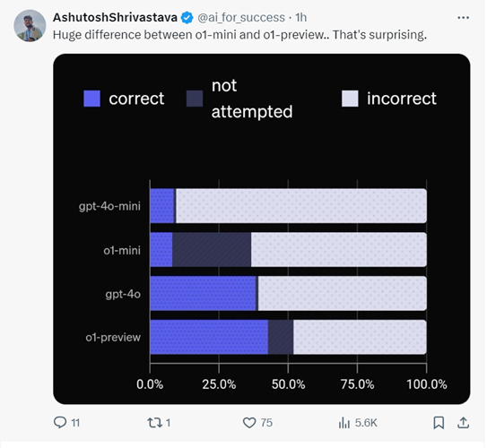The image size is (487, 448).
Task: Select the correct legend color swatch
Action: [92, 99]
